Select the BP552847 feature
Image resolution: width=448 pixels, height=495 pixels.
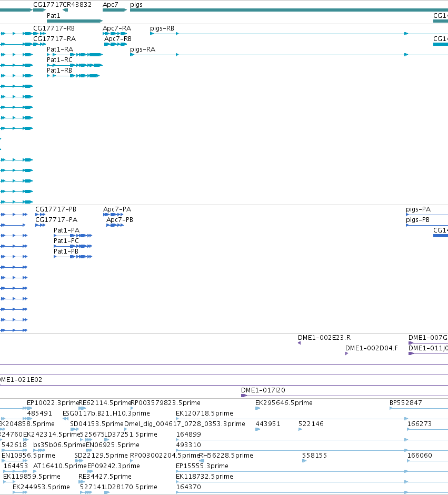[406, 403]
